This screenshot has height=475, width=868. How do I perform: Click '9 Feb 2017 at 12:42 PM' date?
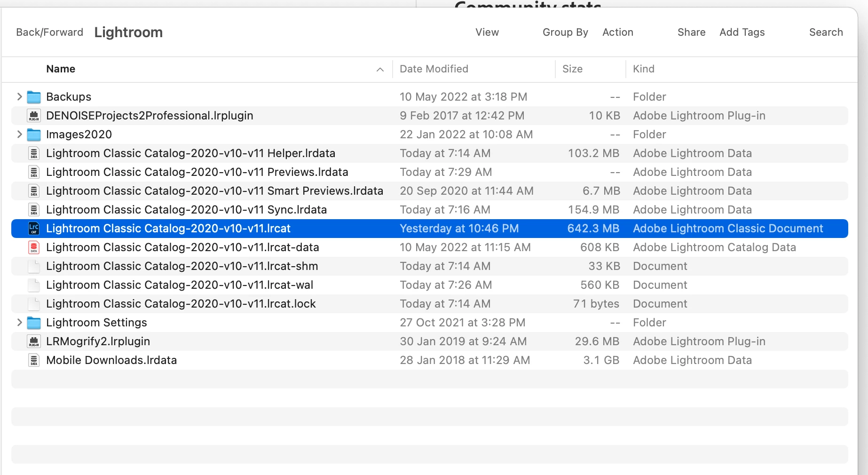(x=462, y=116)
